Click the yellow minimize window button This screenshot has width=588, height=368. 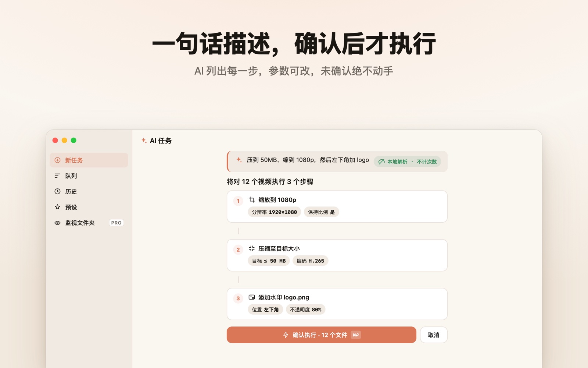(64, 140)
